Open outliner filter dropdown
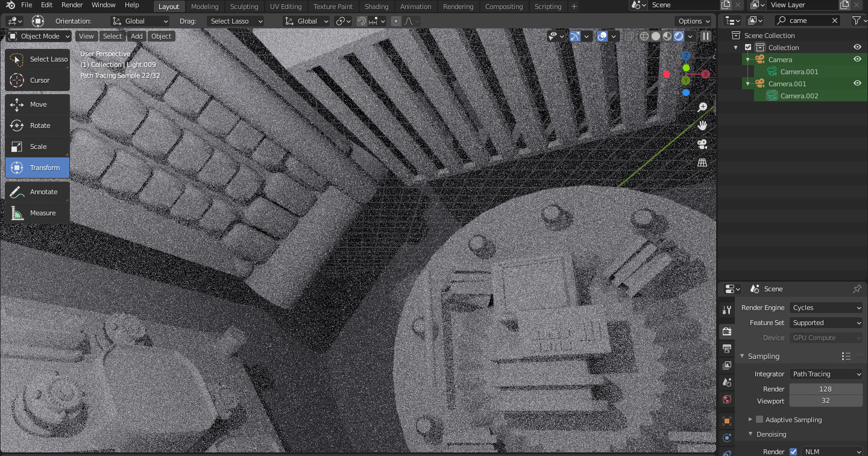The image size is (868, 456). pyautogui.click(x=858, y=21)
